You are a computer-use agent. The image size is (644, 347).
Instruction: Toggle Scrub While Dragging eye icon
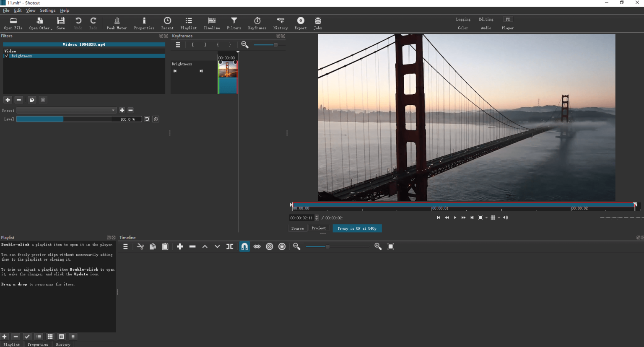click(x=257, y=246)
